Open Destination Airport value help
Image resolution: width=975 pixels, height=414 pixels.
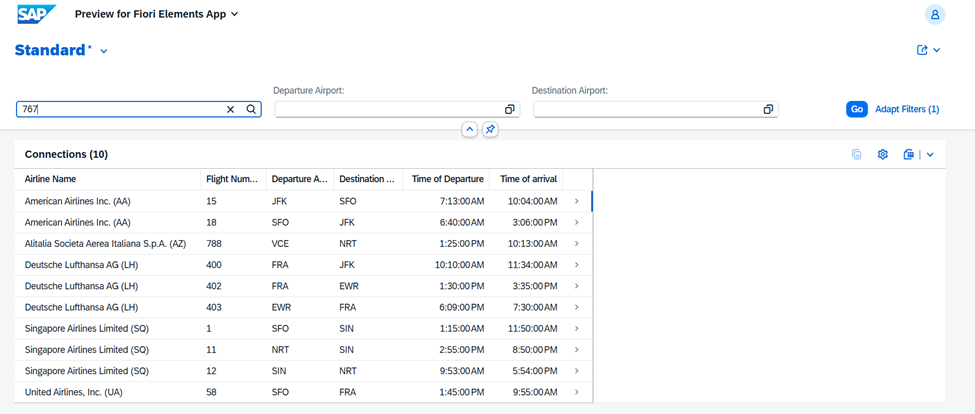click(768, 110)
